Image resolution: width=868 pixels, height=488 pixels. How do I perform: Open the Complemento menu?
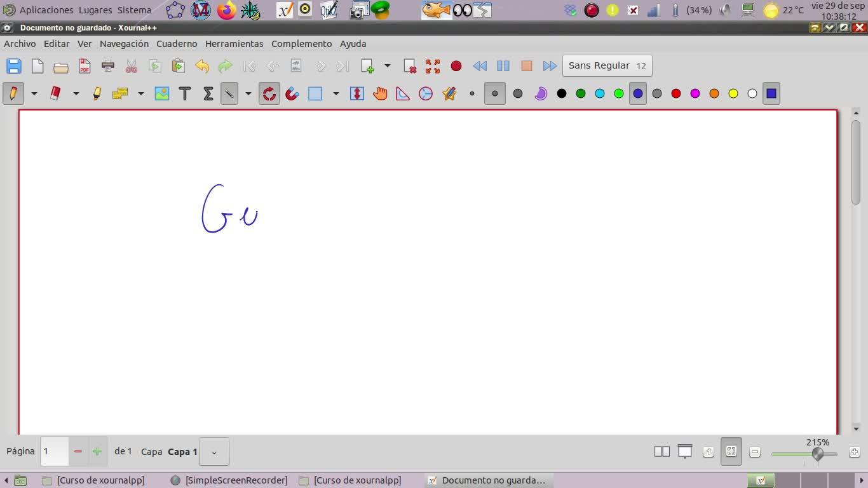(x=301, y=44)
